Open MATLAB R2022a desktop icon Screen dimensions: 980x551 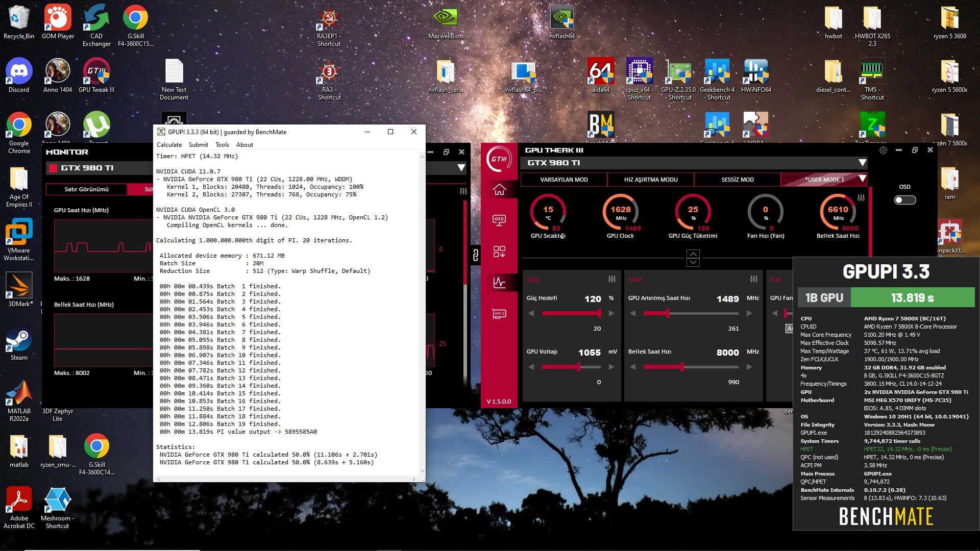click(x=19, y=400)
